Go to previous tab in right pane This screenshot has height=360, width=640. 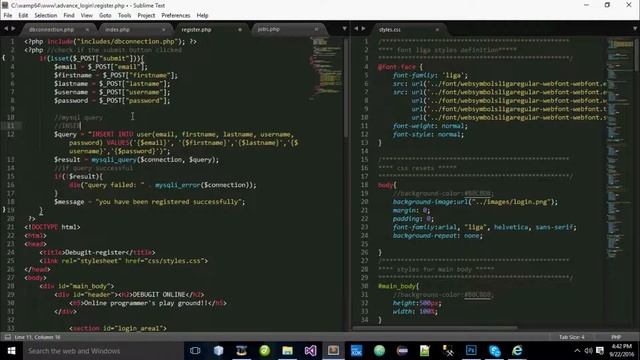tap(356, 29)
